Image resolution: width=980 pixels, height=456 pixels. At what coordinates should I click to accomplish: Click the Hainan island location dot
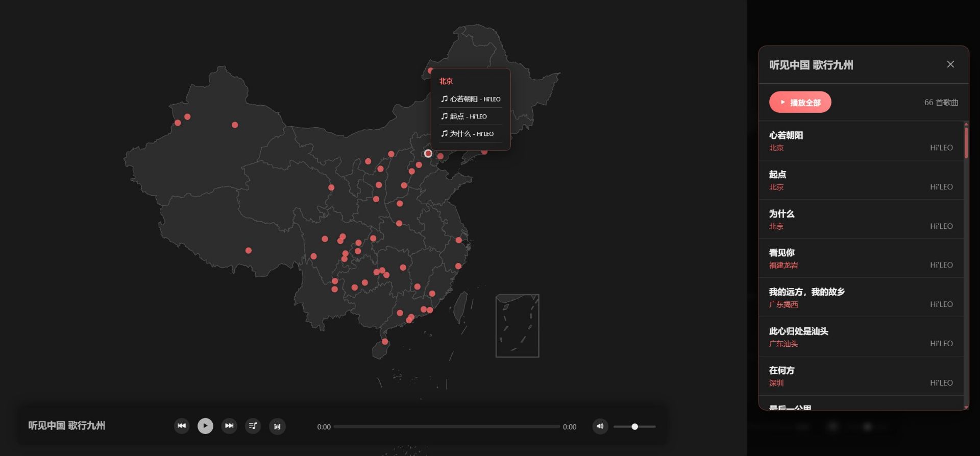385,342
